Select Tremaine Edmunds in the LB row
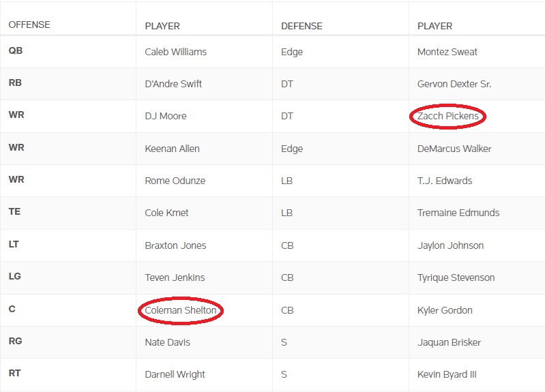 [x=458, y=213]
